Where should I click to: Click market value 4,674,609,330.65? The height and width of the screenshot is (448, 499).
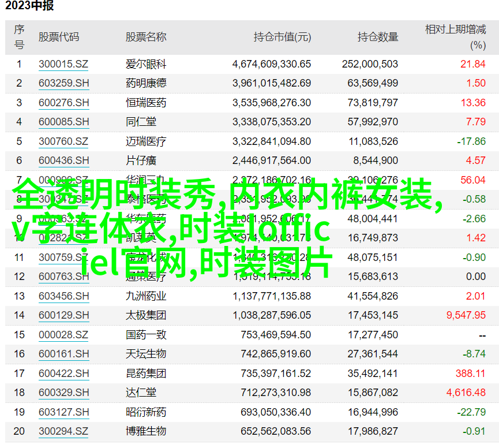click(272, 64)
